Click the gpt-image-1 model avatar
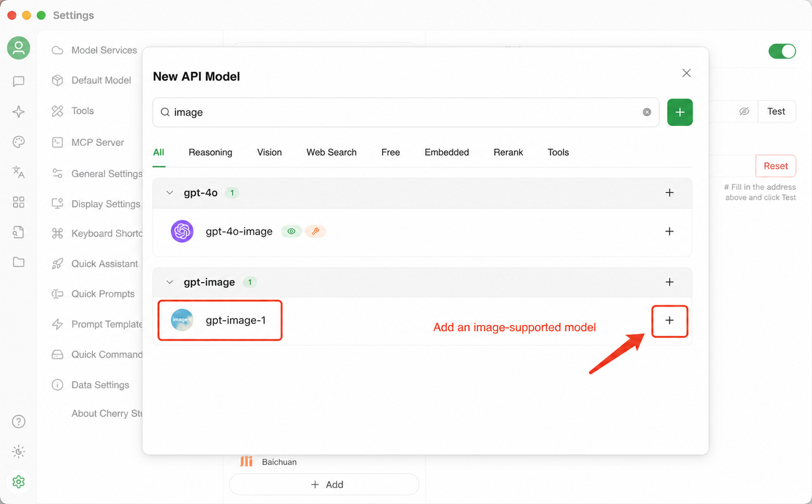The image size is (812, 504). (x=182, y=320)
